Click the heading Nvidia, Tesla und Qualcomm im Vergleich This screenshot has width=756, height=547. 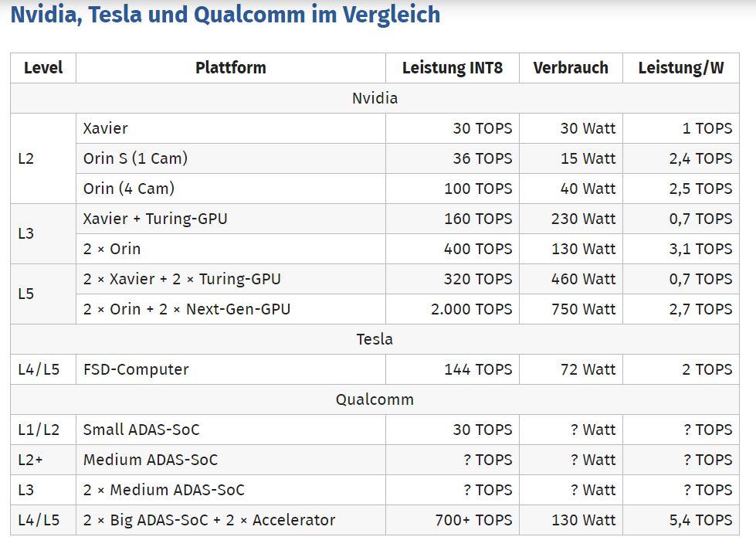point(225,15)
